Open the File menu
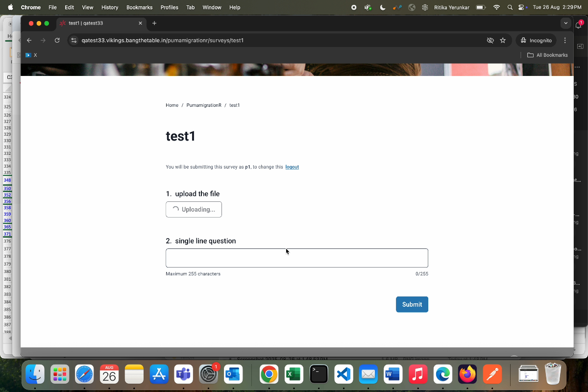The image size is (588, 392). [x=52, y=7]
